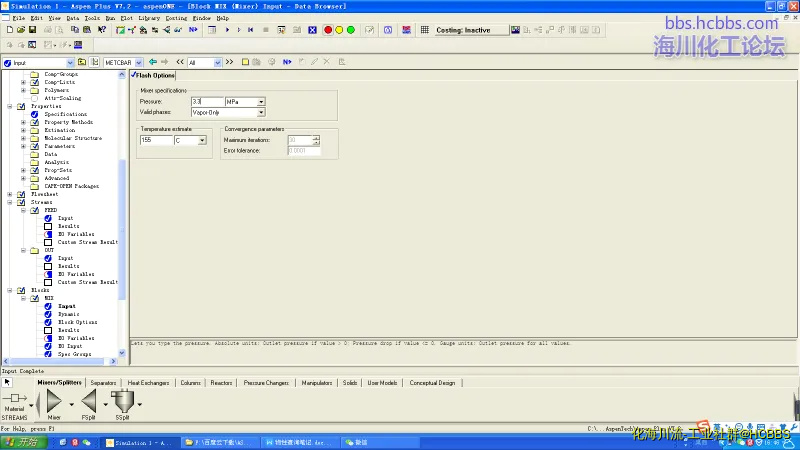Viewport: 800px width, 450px height.
Task: Switch to the Separators palette tab
Action: [104, 383]
